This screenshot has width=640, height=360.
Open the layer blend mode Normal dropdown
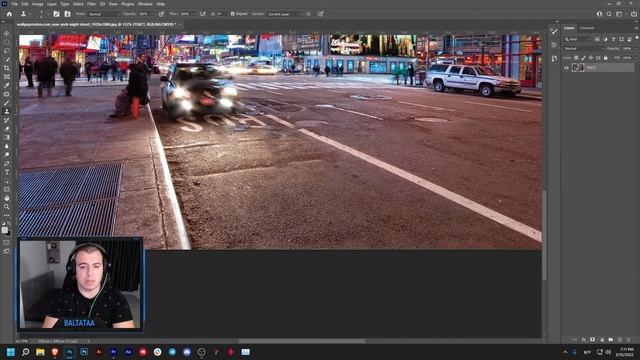[583, 49]
